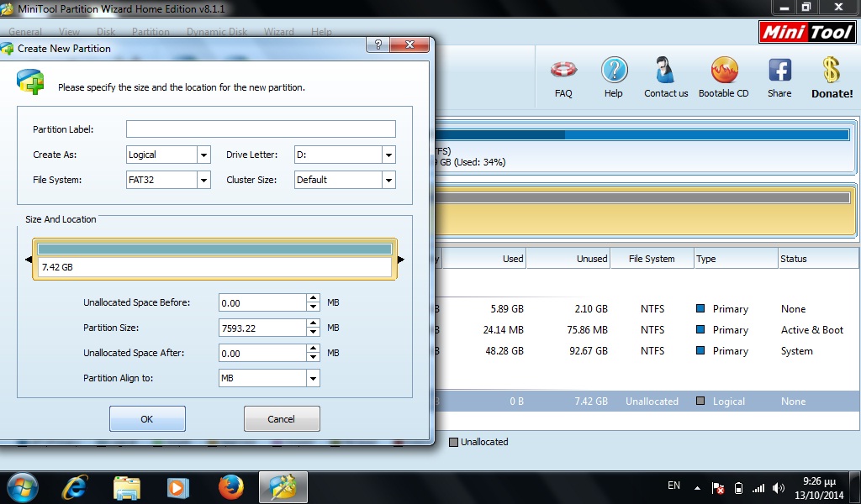861x504 pixels.
Task: Click the Create New Partition dialog title icon
Action: pyautogui.click(x=7, y=48)
